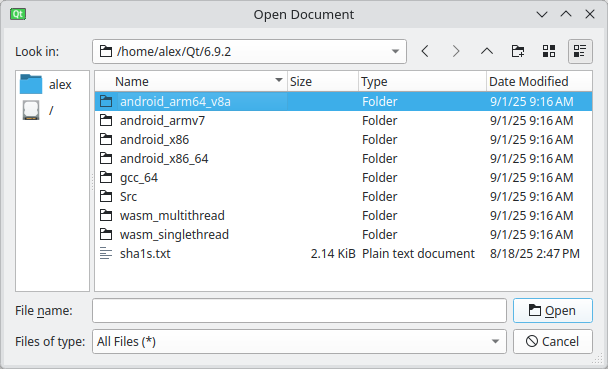Viewport: 608px width, 369px height.
Task: Click date cell of Src row
Action: 532,197
